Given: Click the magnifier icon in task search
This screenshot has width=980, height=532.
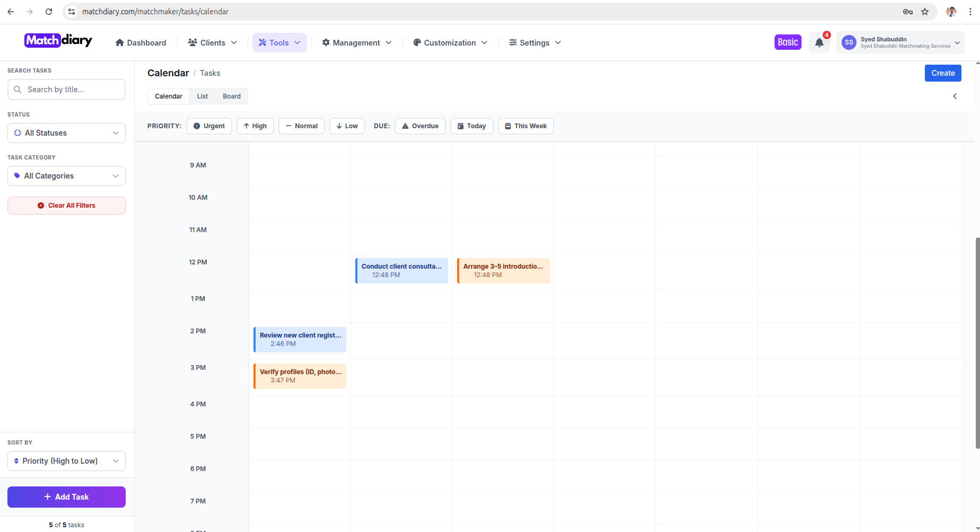Looking at the screenshot, I should coord(18,90).
